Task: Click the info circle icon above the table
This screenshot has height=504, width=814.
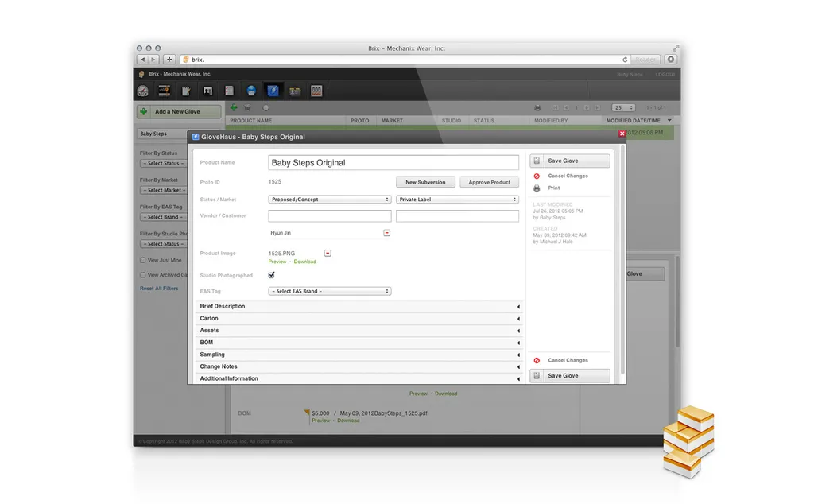Action: 266,107
